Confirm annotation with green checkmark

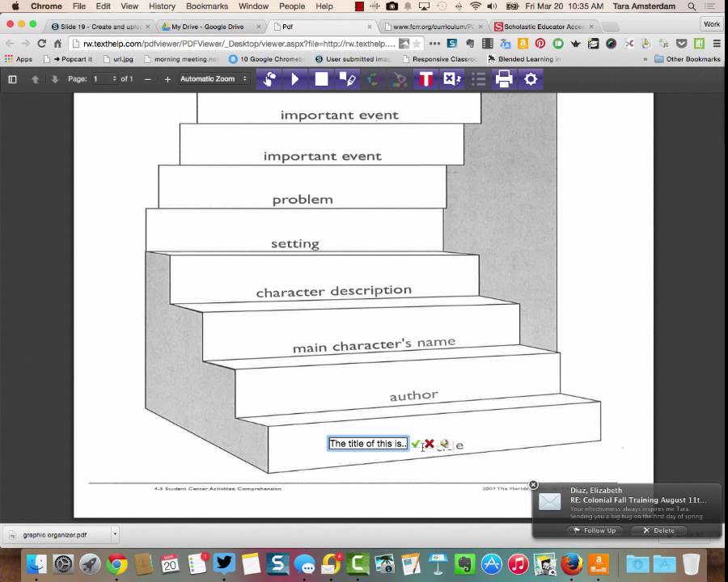click(416, 444)
